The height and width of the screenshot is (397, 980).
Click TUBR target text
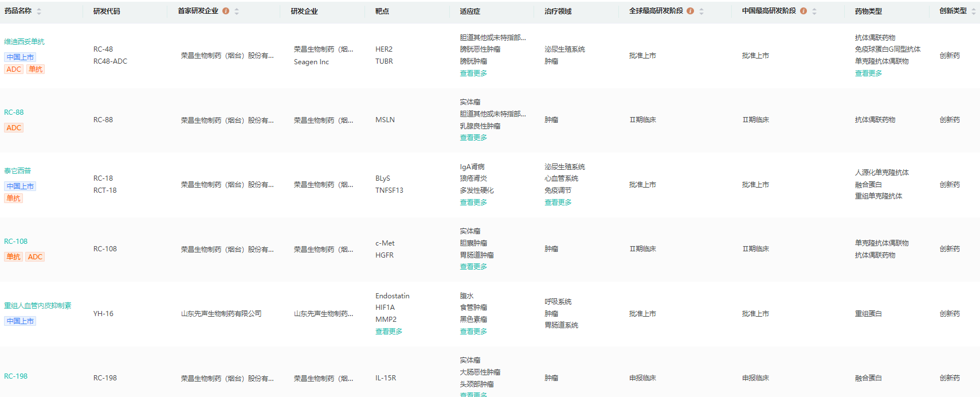[x=384, y=61]
